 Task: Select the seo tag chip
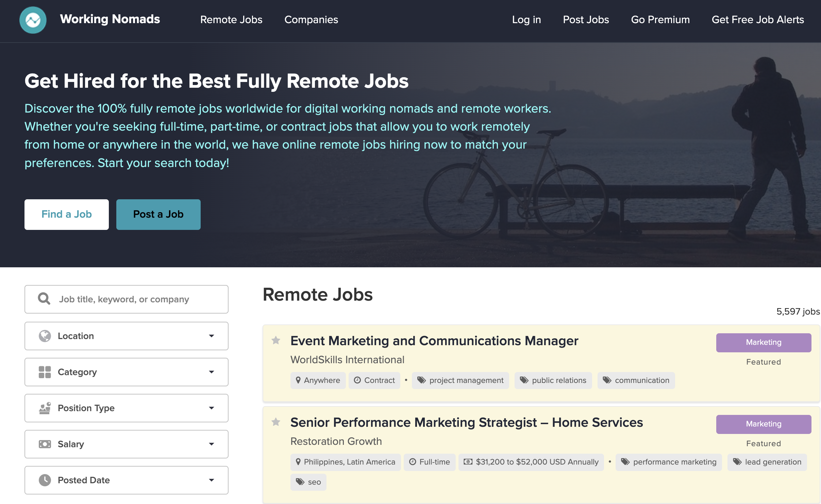pos(308,482)
